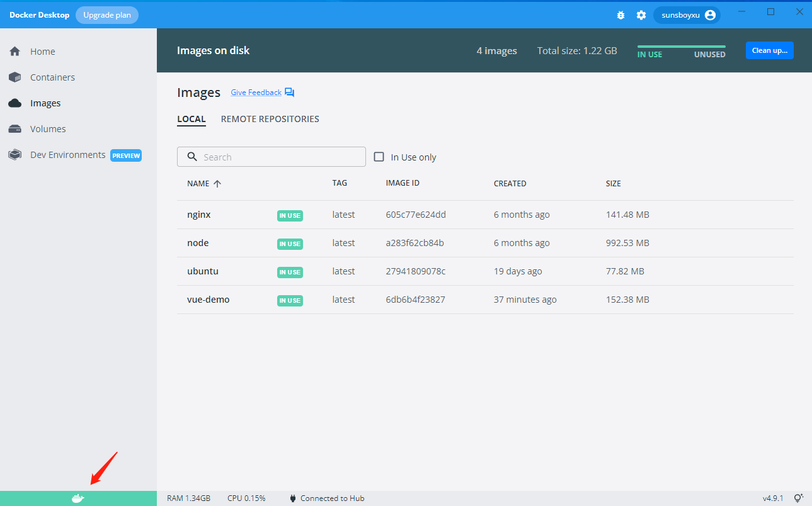Click the feedback chat icon beside Give Feedback
Viewport: 812px width, 506px height.
pyautogui.click(x=289, y=92)
